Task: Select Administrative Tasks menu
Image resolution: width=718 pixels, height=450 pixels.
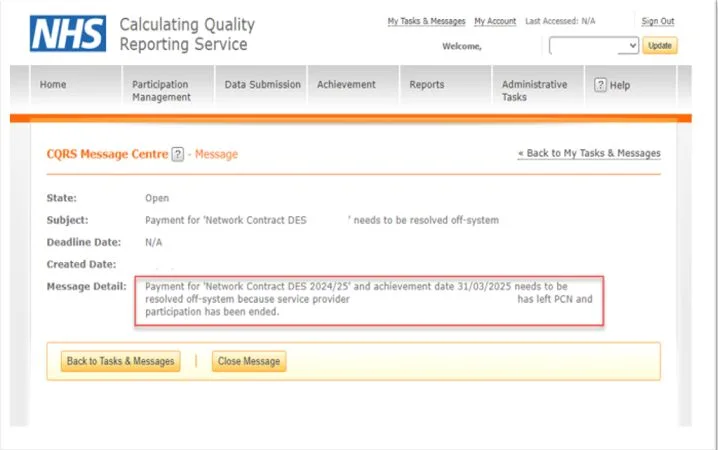Action: pyautogui.click(x=534, y=91)
